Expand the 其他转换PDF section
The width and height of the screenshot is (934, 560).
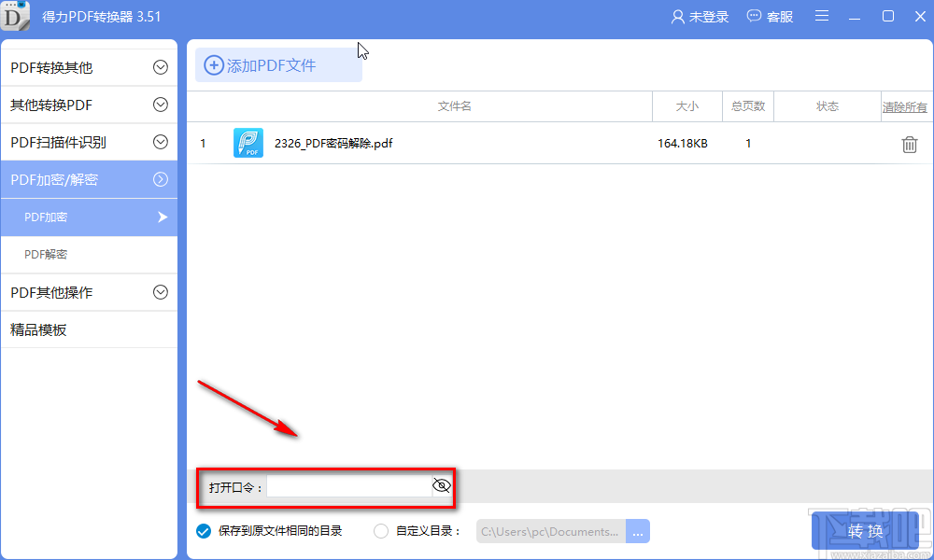(89, 105)
